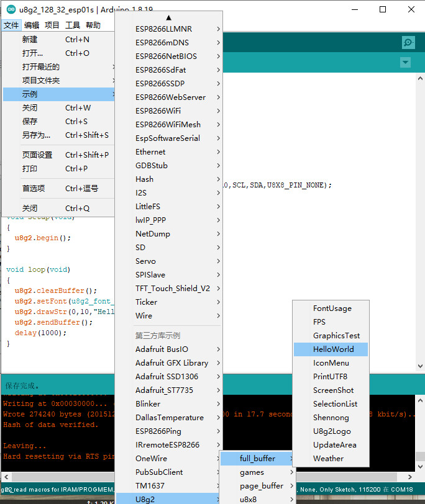Expand Wire examples
425x504 pixels.
pyautogui.click(x=168, y=316)
